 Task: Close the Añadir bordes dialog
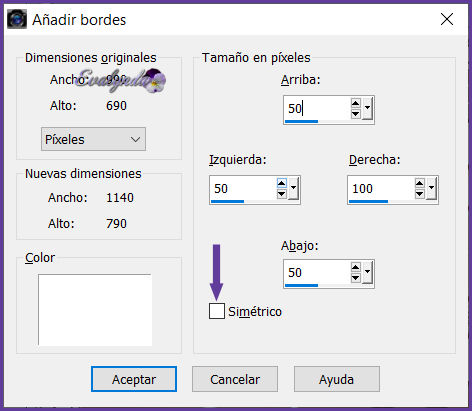[447, 19]
